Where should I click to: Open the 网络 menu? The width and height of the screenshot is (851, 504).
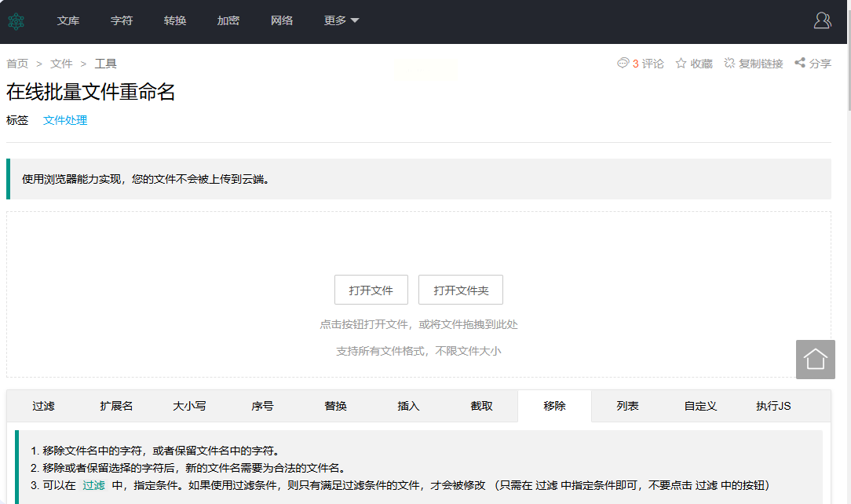(282, 20)
